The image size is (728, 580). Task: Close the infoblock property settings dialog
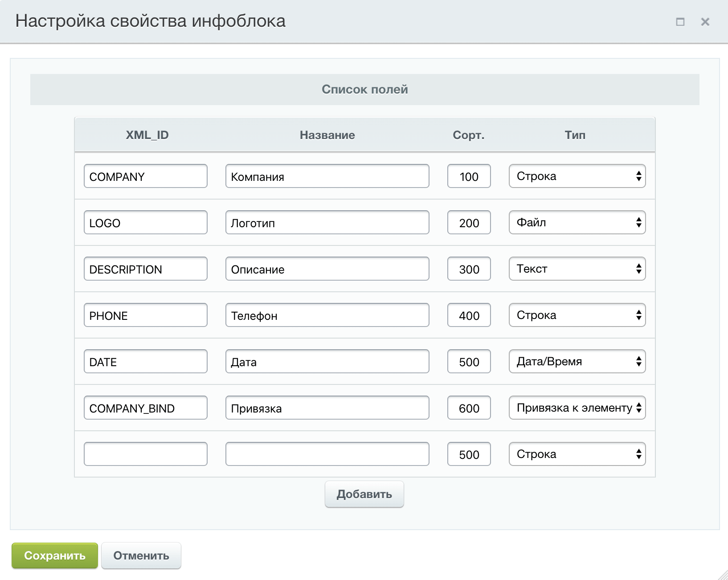coord(705,22)
